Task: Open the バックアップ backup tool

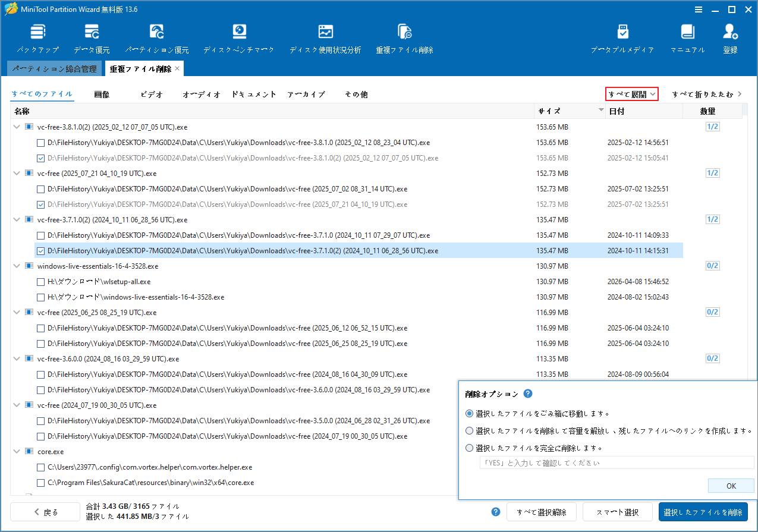Action: pyautogui.click(x=37, y=39)
